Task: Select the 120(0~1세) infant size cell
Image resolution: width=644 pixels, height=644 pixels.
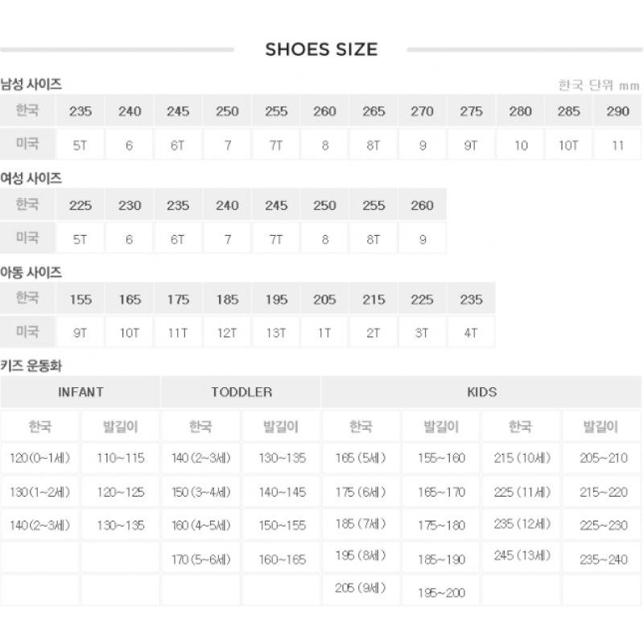Action: (x=40, y=458)
